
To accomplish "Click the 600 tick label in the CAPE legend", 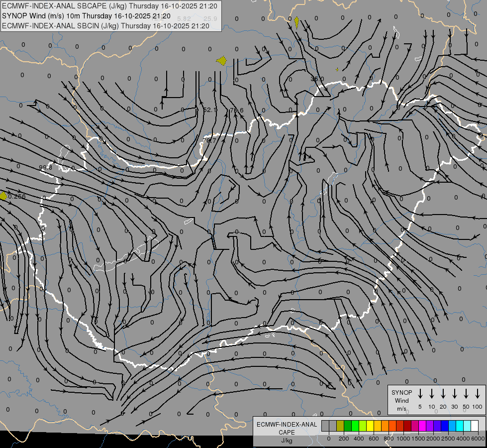I will point(374,439).
